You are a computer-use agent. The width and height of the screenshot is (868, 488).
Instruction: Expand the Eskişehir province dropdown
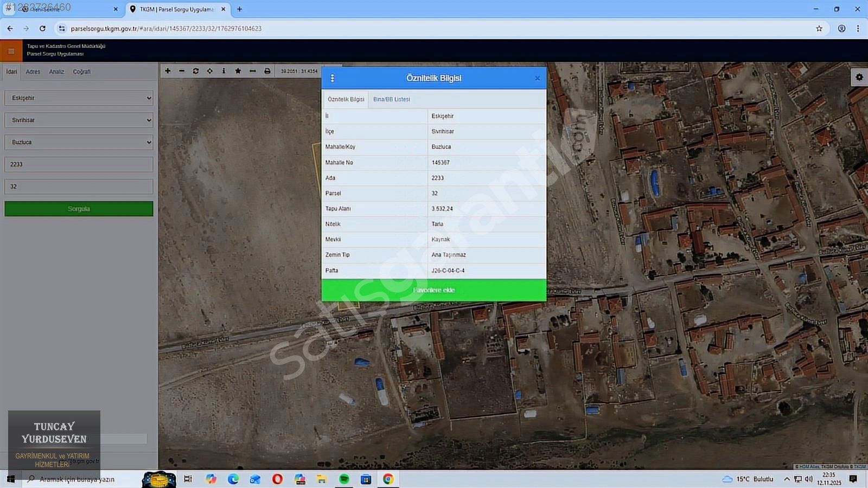(x=79, y=98)
